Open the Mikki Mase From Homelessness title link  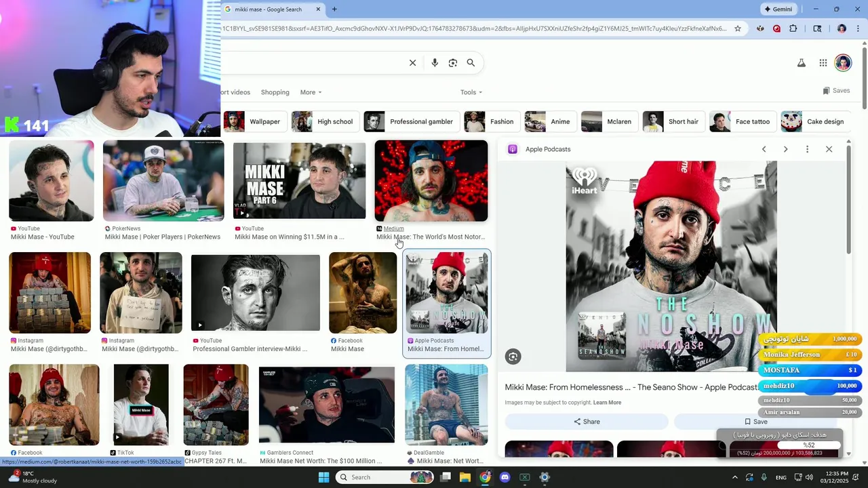point(631,387)
